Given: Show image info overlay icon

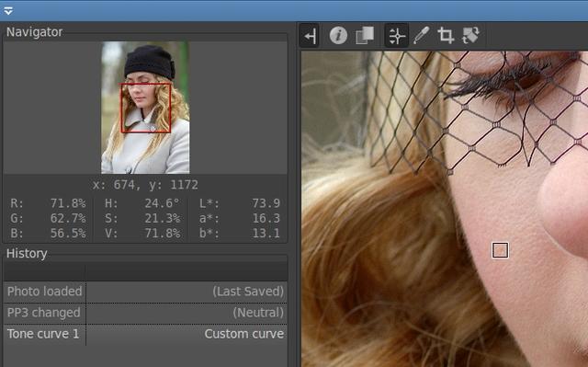Looking at the screenshot, I should [x=338, y=36].
